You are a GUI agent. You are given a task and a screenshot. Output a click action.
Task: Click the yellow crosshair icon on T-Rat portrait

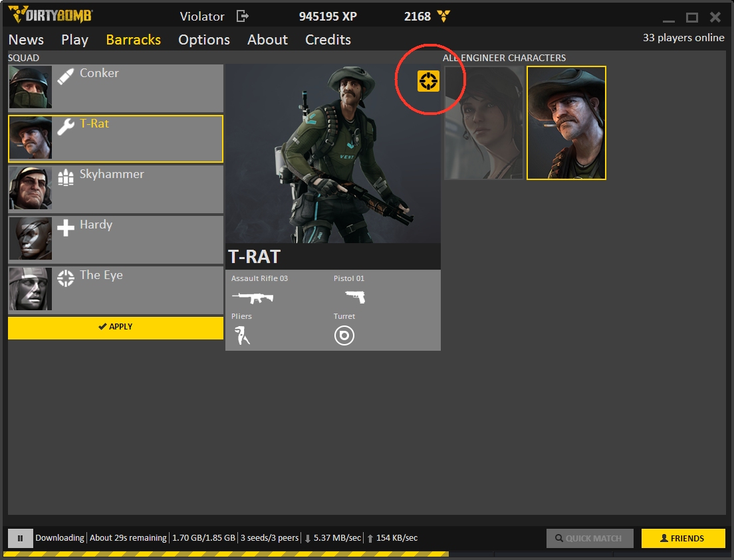click(x=428, y=81)
